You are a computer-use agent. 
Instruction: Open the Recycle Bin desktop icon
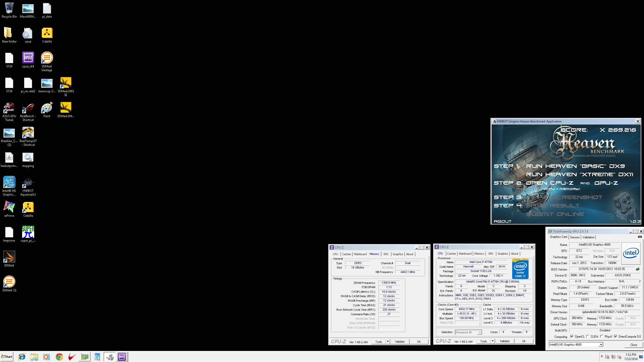coord(9,10)
